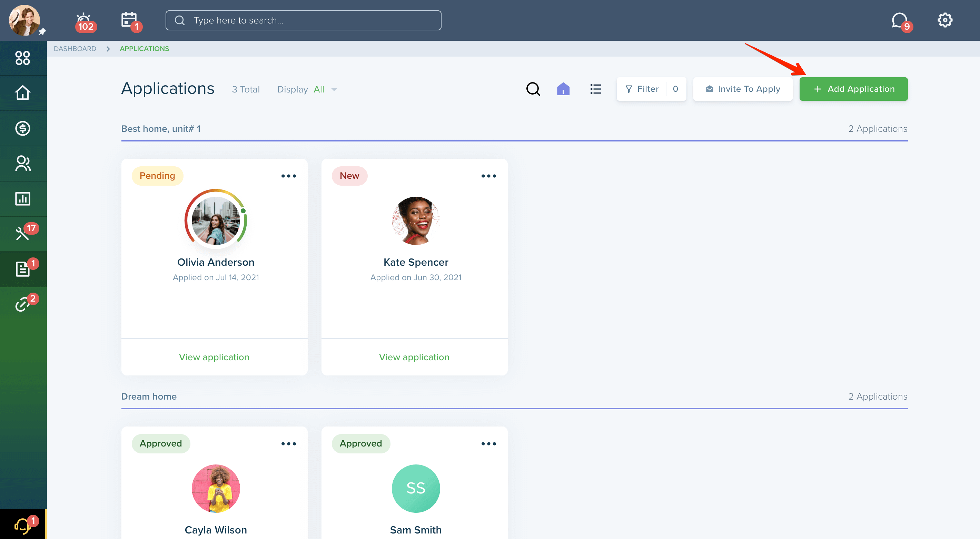Click the Kate Spencer name

pos(416,262)
